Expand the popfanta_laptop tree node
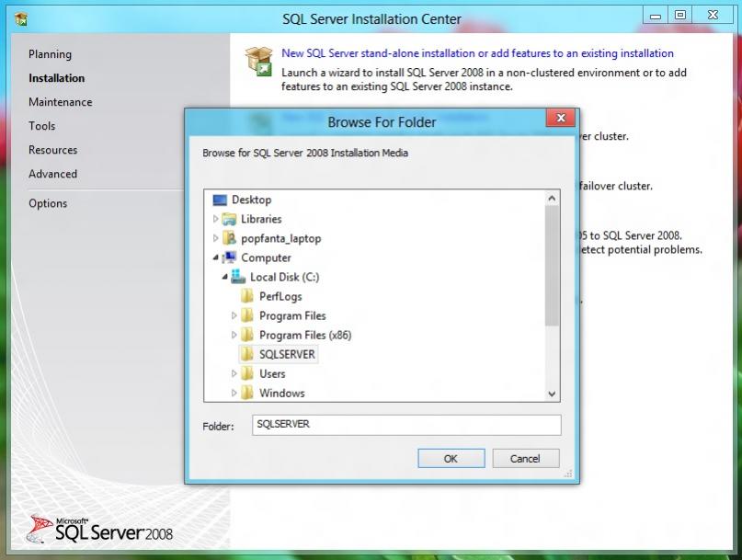 click(215, 238)
